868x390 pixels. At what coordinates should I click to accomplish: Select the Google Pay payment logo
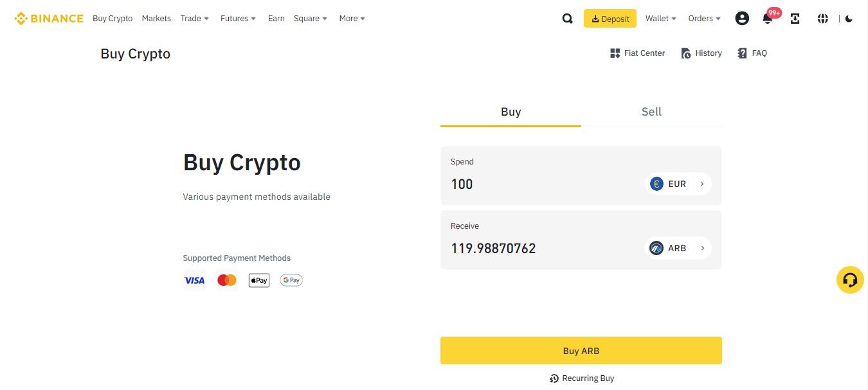291,279
